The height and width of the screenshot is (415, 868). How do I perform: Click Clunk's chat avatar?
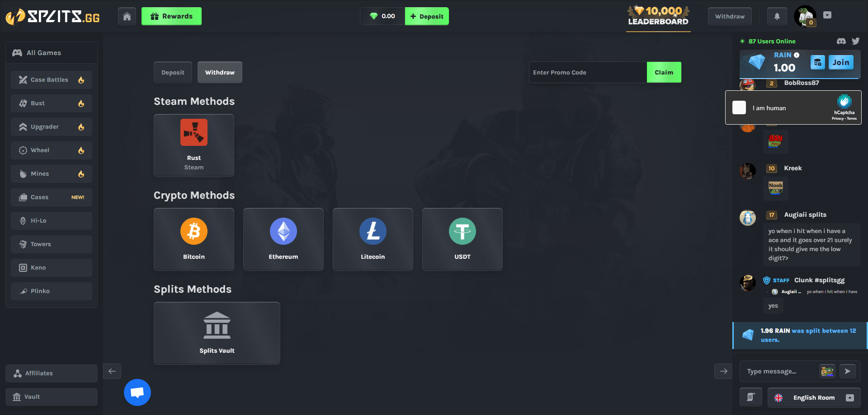[748, 283]
